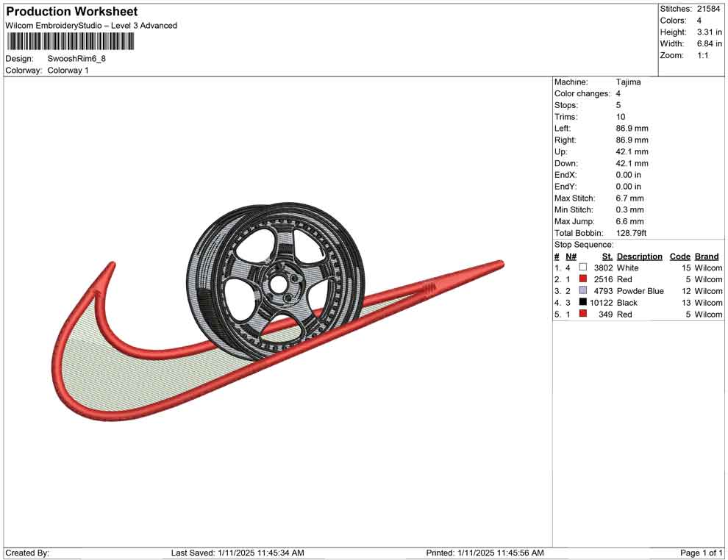
Task: Click the embroidered wheel rim design preview
Action: 277,281
